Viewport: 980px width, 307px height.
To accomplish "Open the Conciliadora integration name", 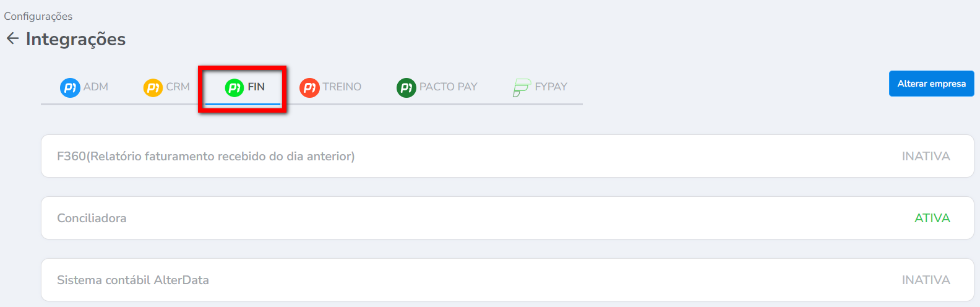I will 92,218.
